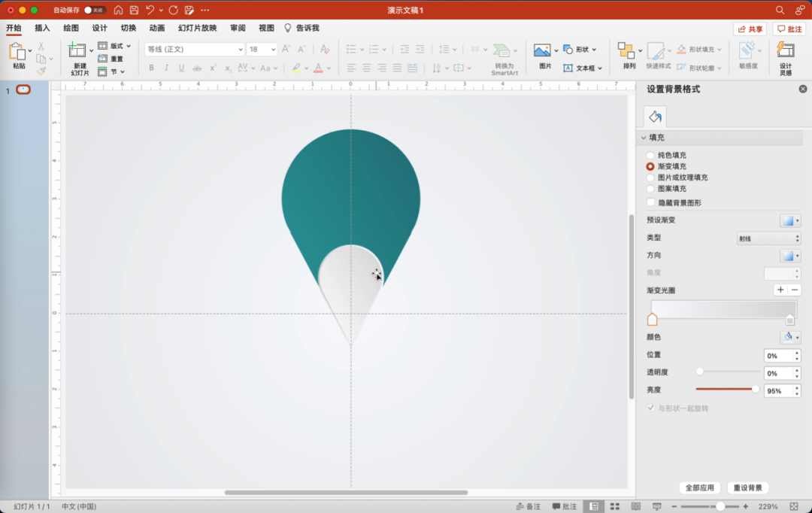Viewport: 812px width, 513px height.
Task: Click the Redo icon
Action: point(174,10)
